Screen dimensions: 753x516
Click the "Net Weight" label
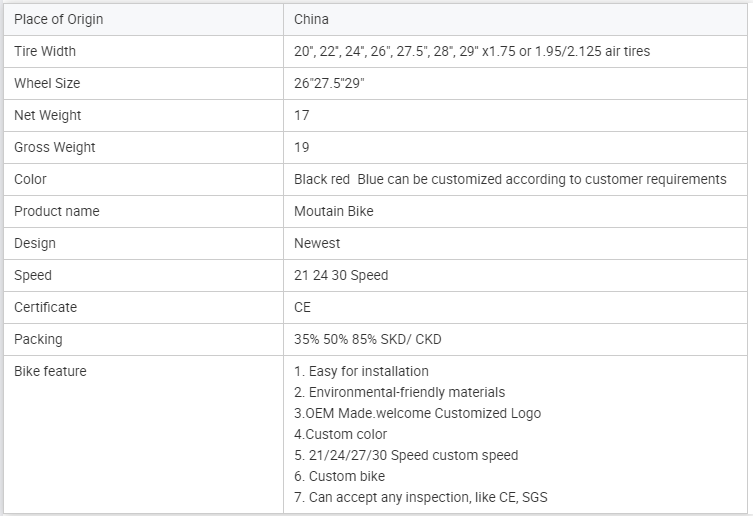(x=48, y=115)
